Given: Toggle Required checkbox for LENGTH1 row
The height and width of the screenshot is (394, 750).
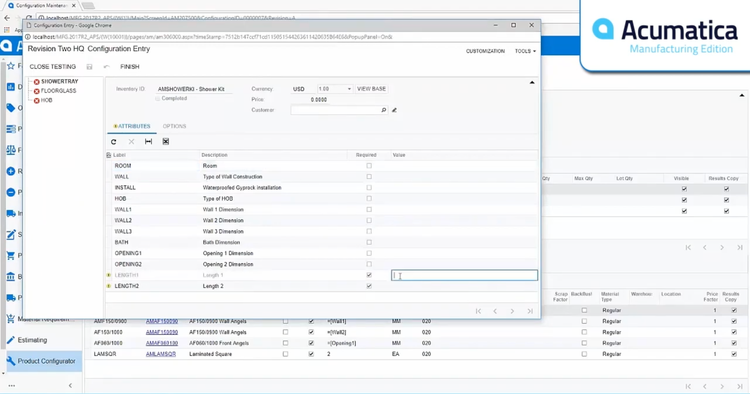Looking at the screenshot, I should pyautogui.click(x=369, y=275).
